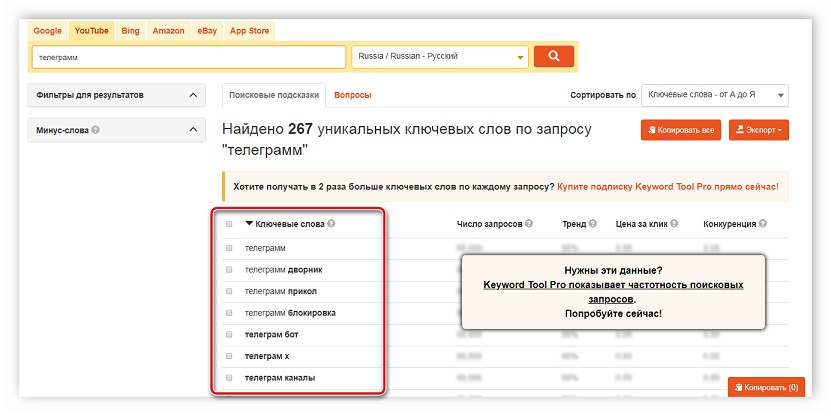The height and width of the screenshot is (416, 831).
Task: Click the Тренд column header
Action: pos(574,224)
